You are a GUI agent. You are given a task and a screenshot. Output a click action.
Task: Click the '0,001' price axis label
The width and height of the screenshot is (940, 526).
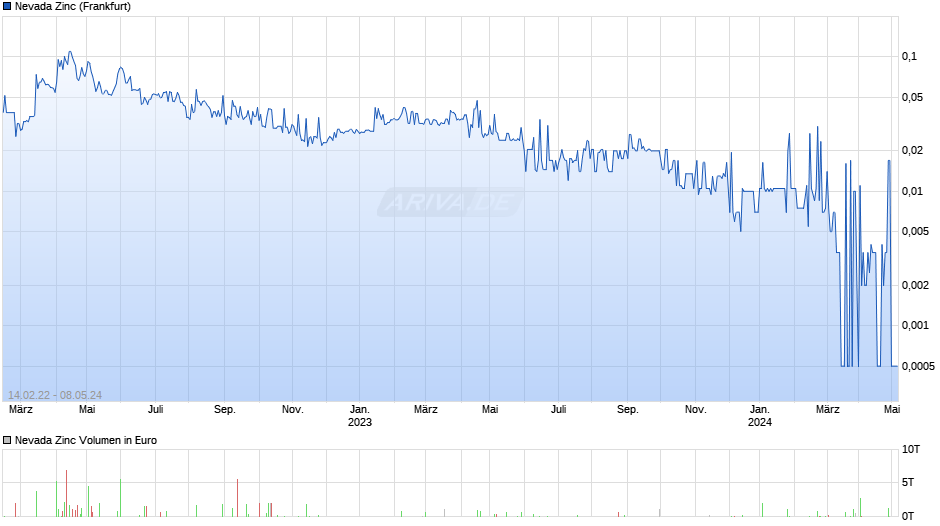point(915,326)
